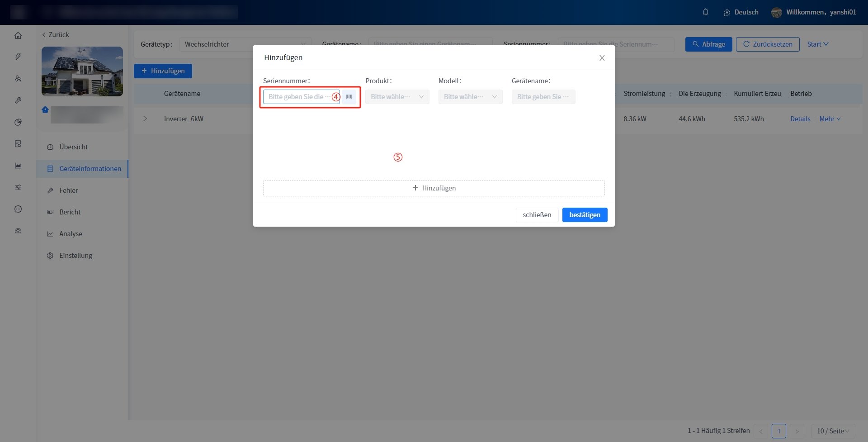Open the Produkt dropdown
Image resolution: width=868 pixels, height=442 pixels.
pyautogui.click(x=397, y=97)
